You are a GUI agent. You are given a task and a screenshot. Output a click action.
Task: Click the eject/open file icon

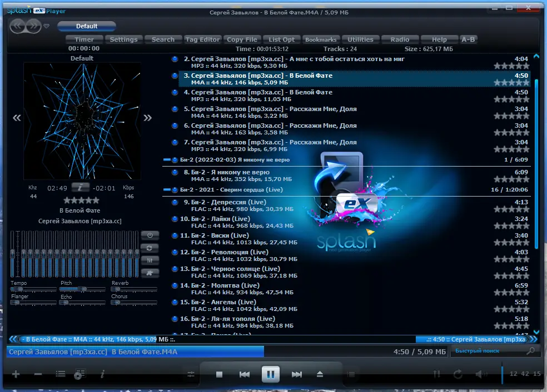click(320, 374)
